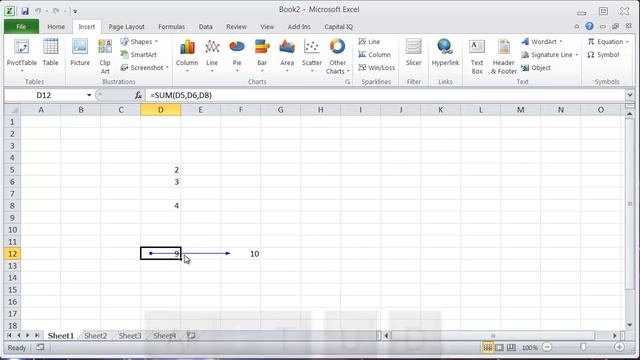Switch to Page Layout tab

[x=127, y=27]
